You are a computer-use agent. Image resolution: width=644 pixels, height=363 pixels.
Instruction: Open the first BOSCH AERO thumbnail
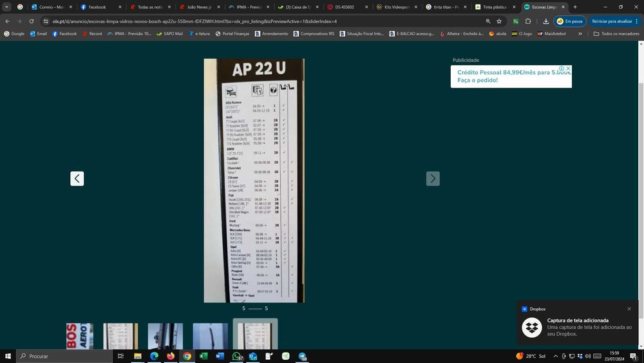[x=80, y=336]
